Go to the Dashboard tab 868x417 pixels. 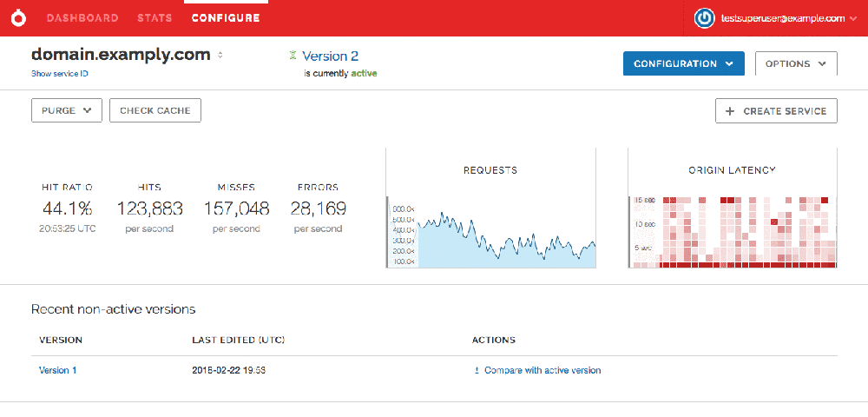[x=82, y=18]
